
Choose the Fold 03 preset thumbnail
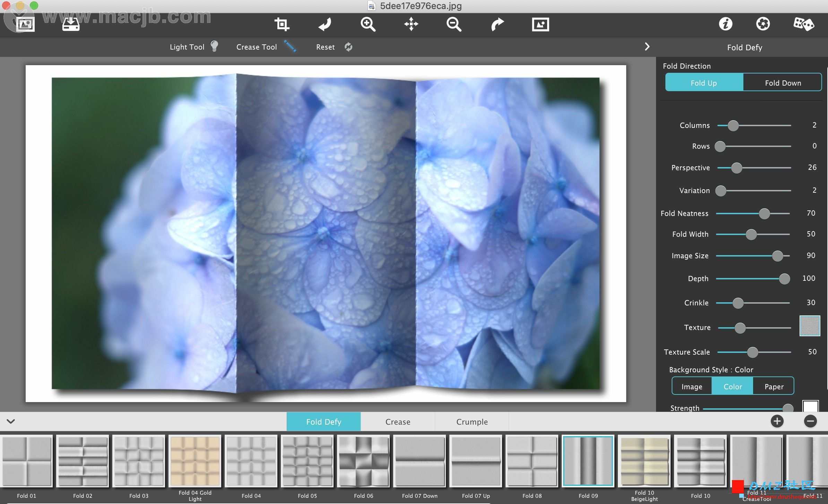point(139,461)
